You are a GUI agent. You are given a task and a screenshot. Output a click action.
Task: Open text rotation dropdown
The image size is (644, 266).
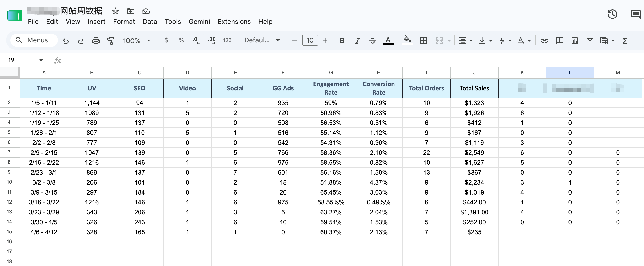(524, 40)
